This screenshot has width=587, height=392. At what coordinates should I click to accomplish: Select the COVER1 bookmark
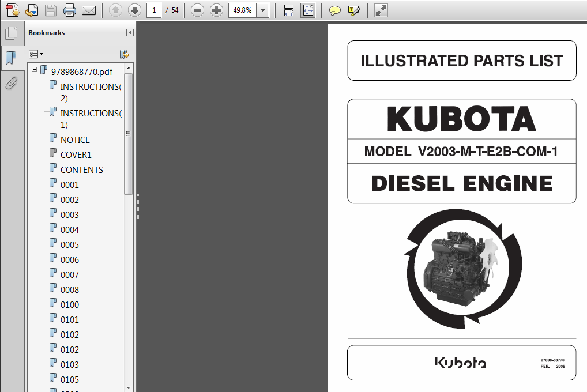coord(76,154)
